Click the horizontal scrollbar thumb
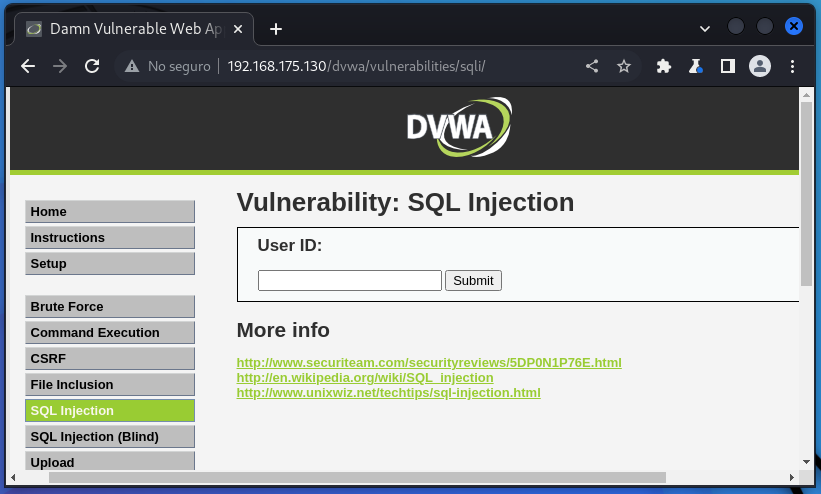 (357, 477)
